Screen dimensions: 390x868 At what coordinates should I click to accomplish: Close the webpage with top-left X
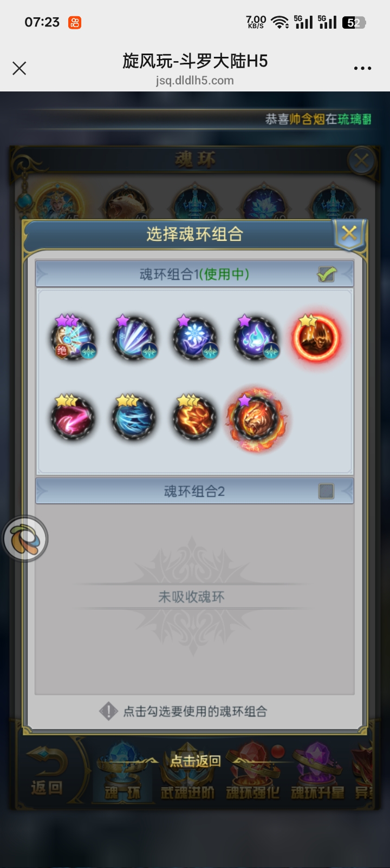[x=19, y=68]
